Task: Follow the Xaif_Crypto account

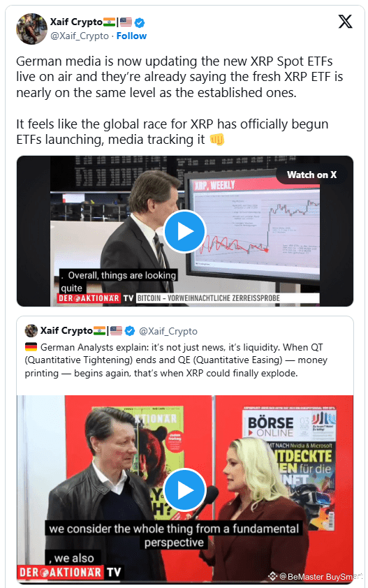Action: 131,36
